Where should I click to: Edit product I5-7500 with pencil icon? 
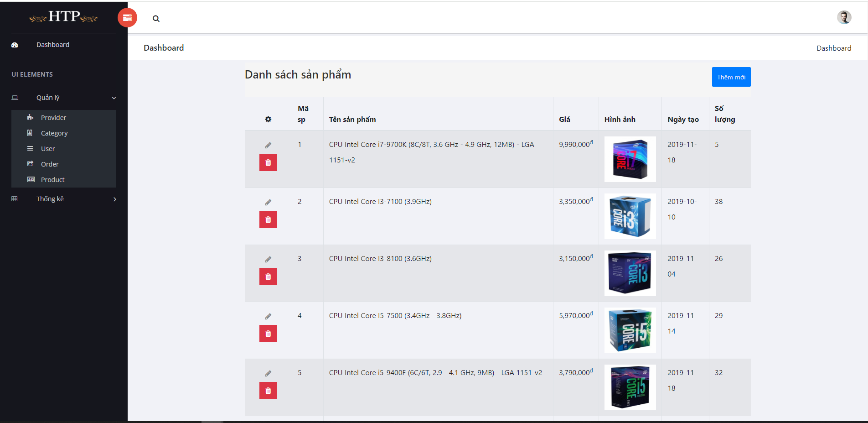tap(268, 316)
